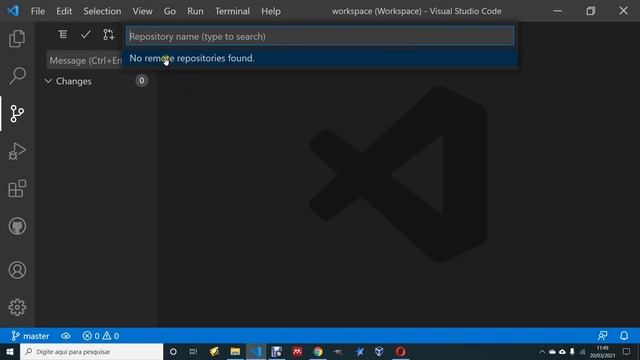640x360 pixels.
Task: Open VirtualBox cube icon on taskbar
Action: [x=379, y=351]
